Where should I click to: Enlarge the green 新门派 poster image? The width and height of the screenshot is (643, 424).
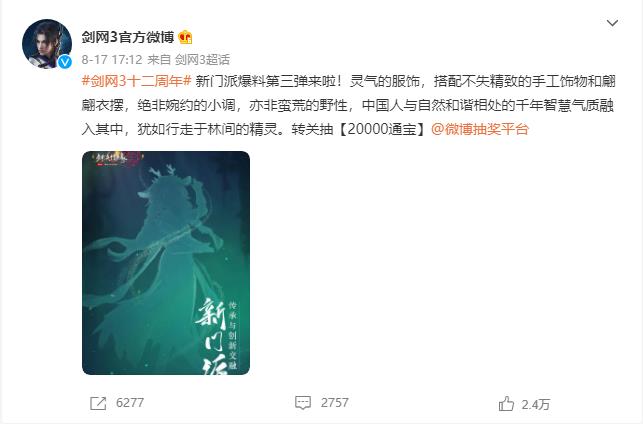pos(166,263)
